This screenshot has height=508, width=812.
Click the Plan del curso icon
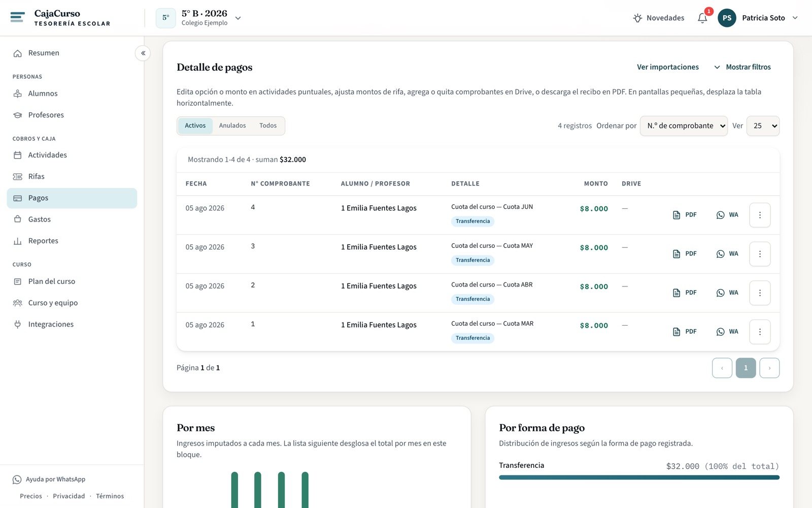pyautogui.click(x=18, y=281)
